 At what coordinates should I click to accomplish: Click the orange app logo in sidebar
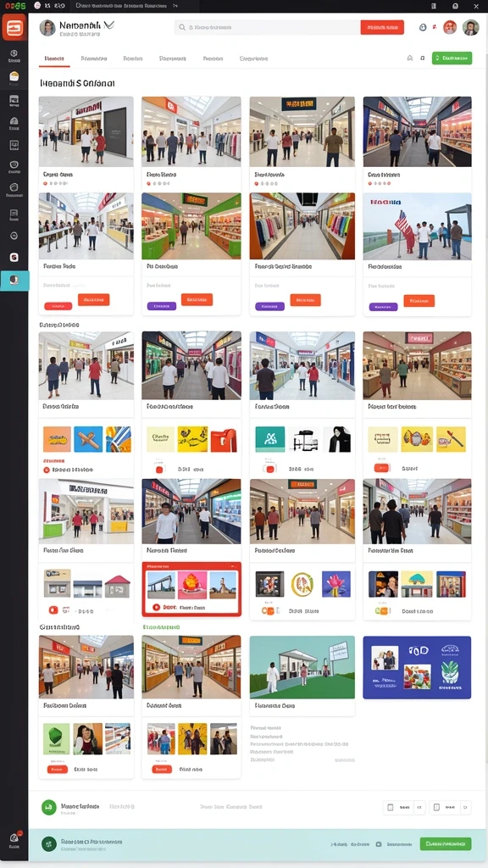coord(14,26)
